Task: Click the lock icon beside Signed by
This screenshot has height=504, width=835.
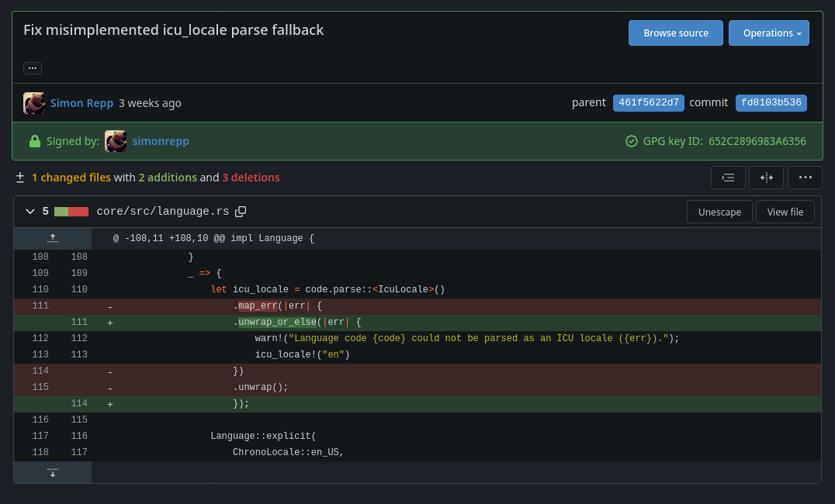Action: [x=34, y=141]
